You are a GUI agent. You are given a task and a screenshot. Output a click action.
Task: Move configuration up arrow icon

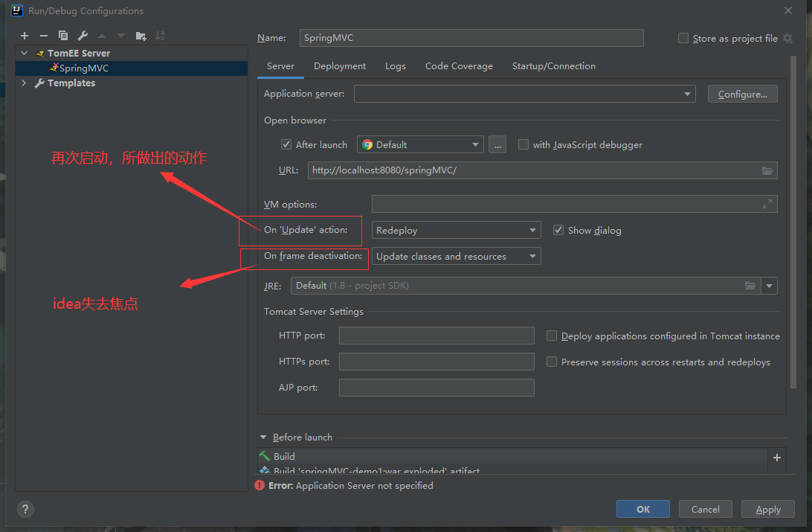click(x=102, y=36)
